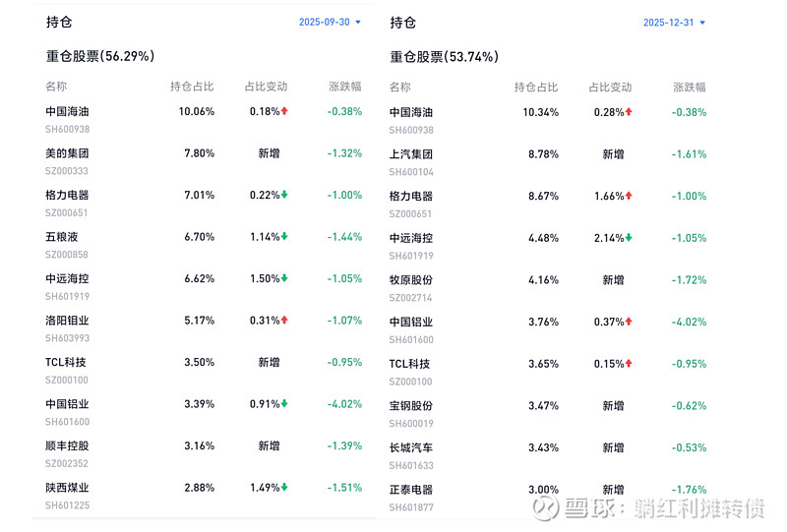Click stock code SH600104
This screenshot has width=787, height=532.
pos(411,172)
